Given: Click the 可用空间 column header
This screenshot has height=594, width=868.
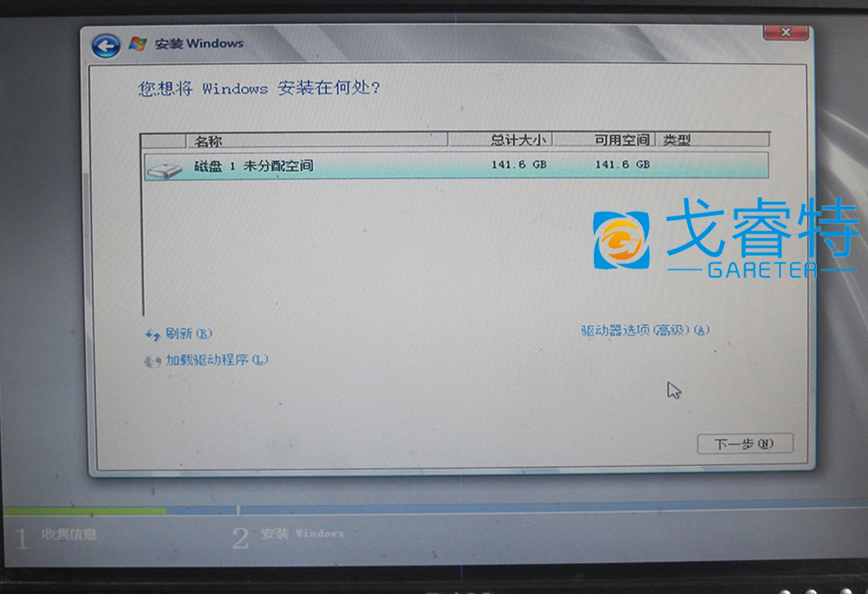Looking at the screenshot, I should [x=621, y=140].
